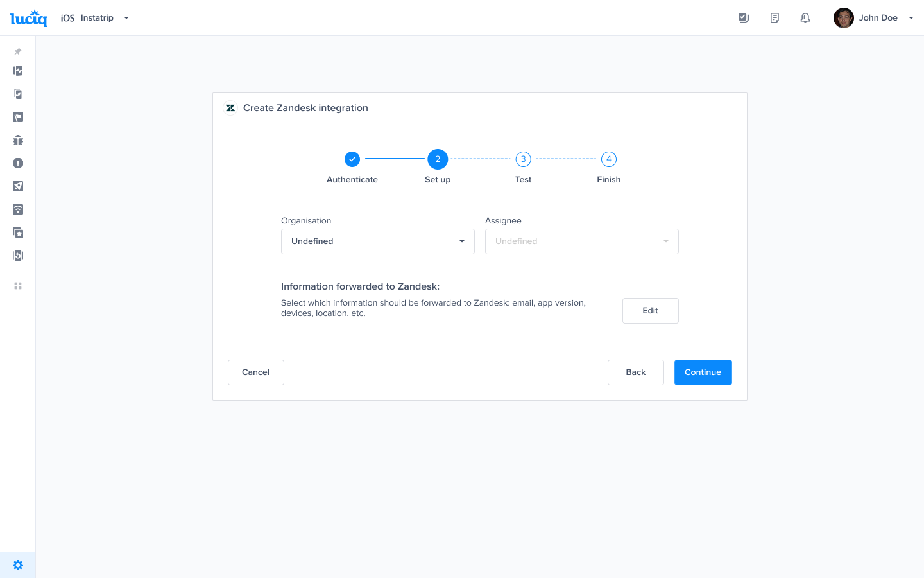924x578 pixels.
Task: Edit information forwarded to Zandesk
Action: tap(650, 310)
